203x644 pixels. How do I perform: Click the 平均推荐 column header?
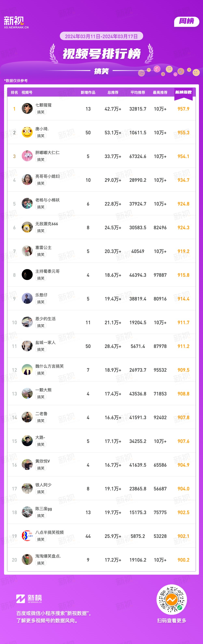(138, 93)
